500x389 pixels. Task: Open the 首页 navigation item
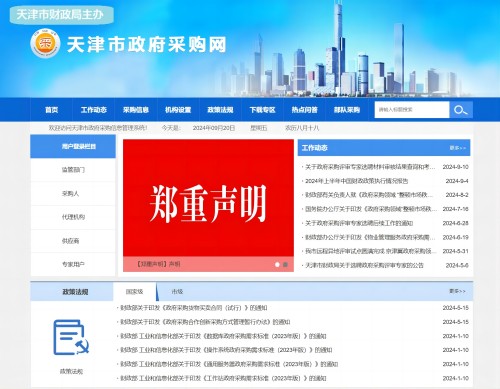coord(51,110)
